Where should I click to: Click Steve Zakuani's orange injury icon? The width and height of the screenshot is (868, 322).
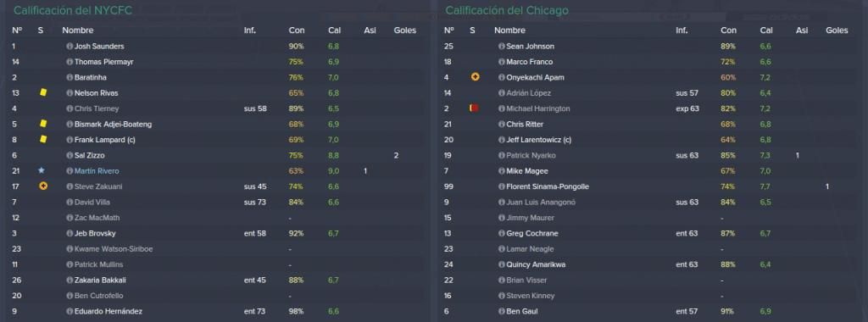42,186
